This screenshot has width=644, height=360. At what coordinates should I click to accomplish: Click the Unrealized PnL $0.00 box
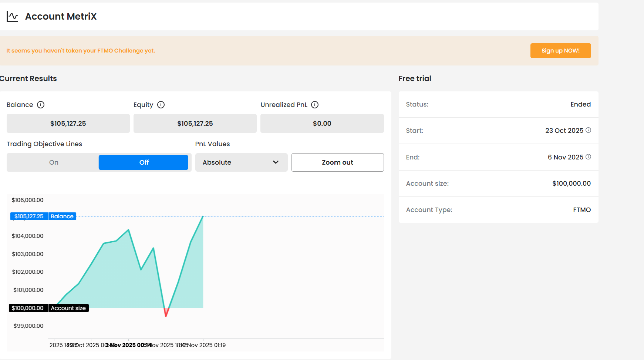point(322,124)
